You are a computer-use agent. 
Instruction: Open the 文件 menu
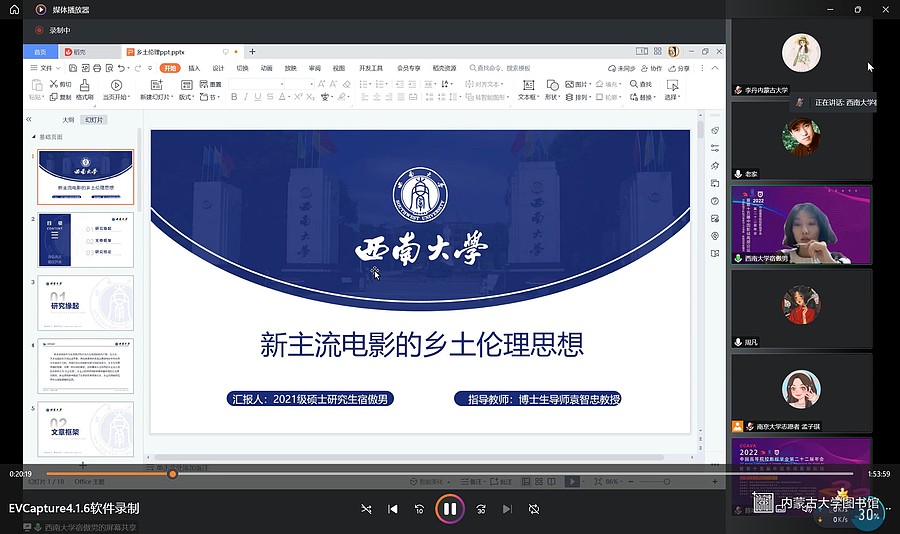[45, 68]
